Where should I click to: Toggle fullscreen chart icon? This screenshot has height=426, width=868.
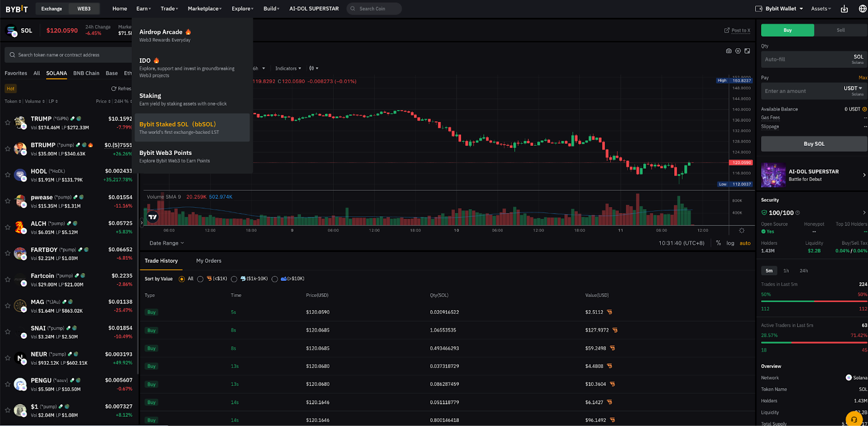[747, 51]
